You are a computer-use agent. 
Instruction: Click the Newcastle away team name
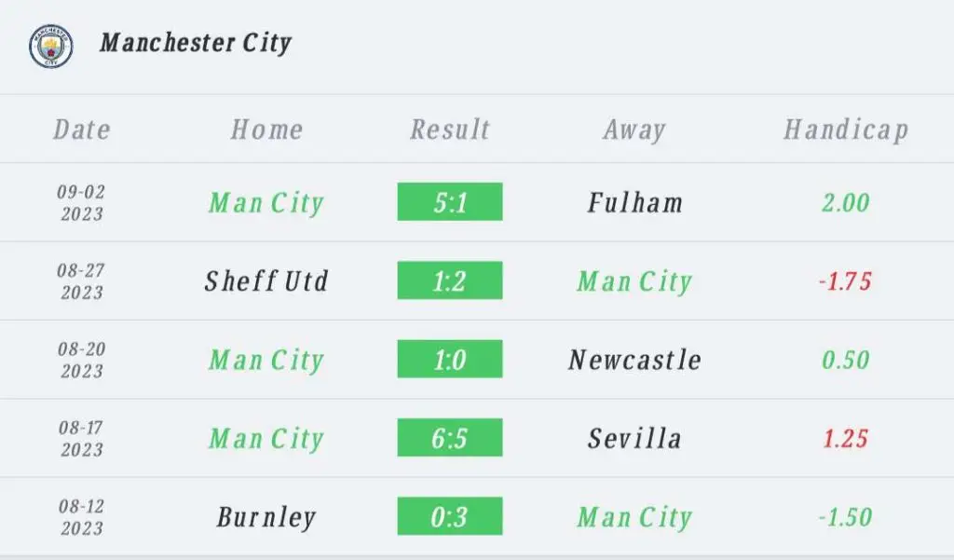click(634, 360)
